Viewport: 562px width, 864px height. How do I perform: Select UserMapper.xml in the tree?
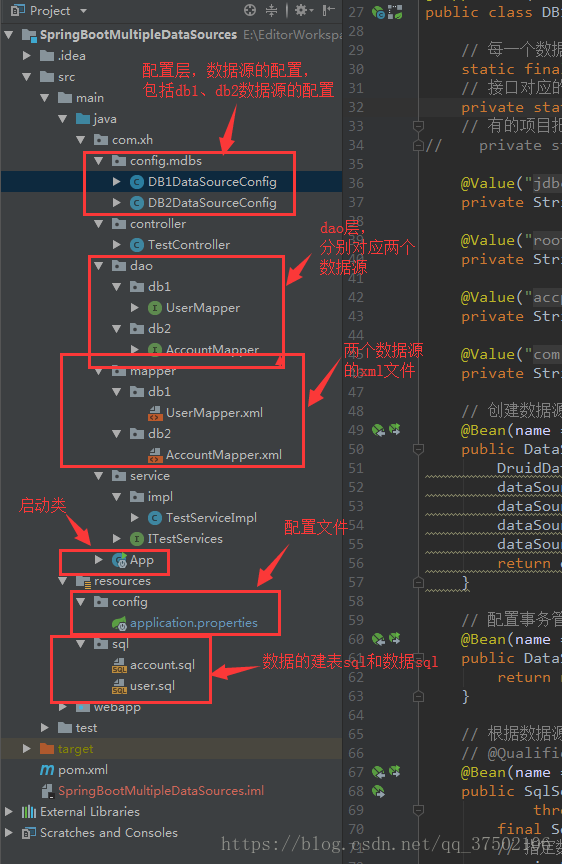(214, 413)
